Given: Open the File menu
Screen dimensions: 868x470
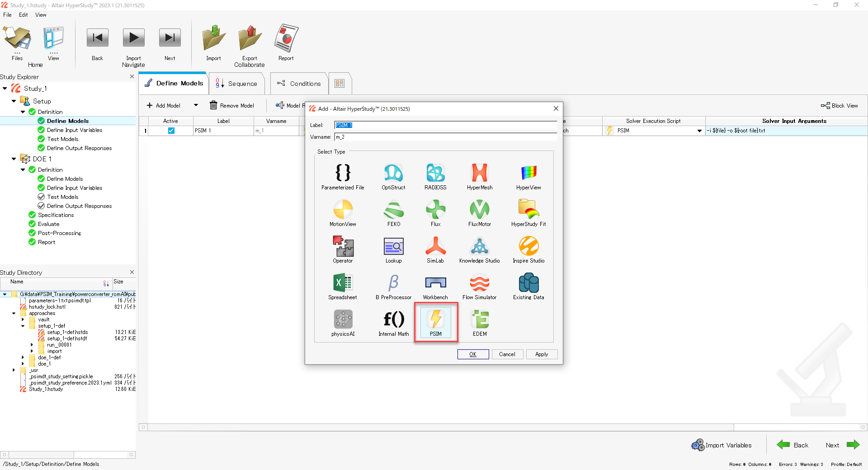Looking at the screenshot, I should tap(7, 15).
